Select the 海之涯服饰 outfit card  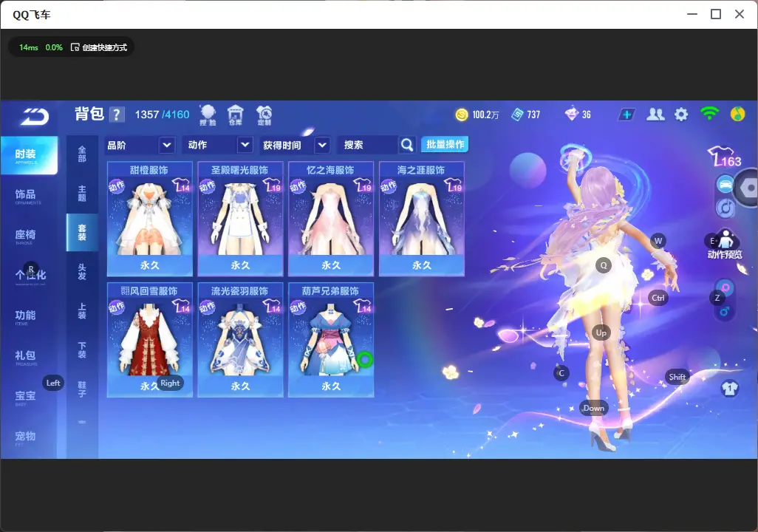(x=422, y=219)
